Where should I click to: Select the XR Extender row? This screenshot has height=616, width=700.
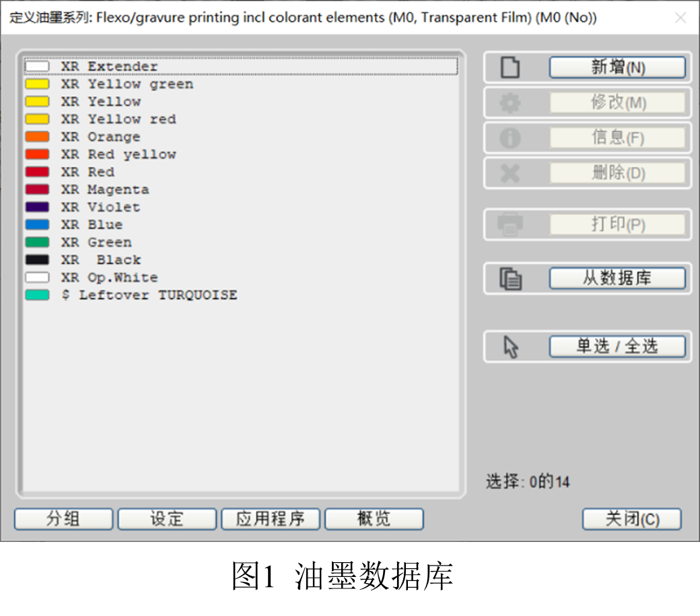[241, 67]
